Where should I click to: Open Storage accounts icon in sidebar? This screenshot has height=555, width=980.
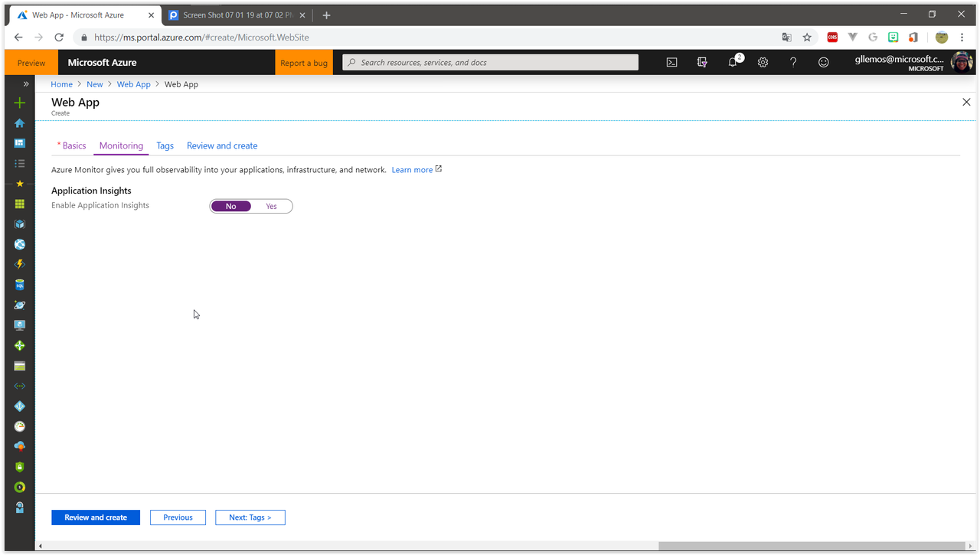point(20,366)
